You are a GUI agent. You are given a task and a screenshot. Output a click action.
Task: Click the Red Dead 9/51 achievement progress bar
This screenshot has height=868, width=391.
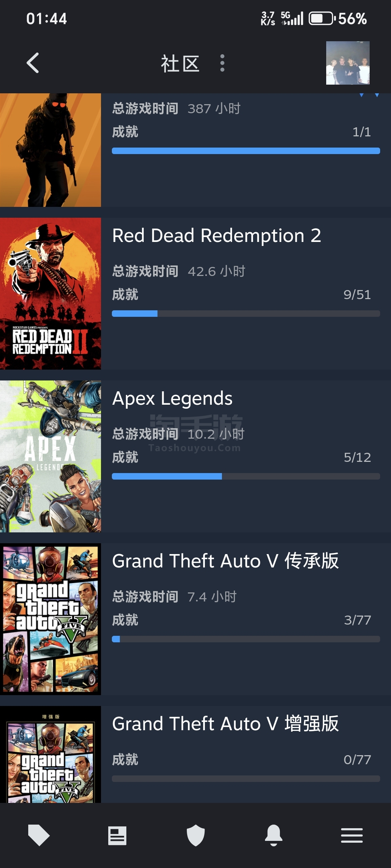click(246, 314)
